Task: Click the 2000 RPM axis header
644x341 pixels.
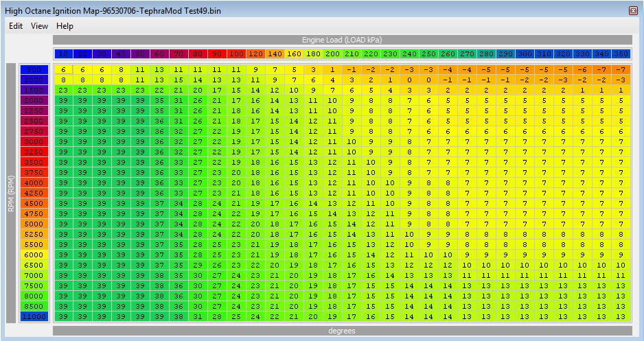Action: point(34,100)
